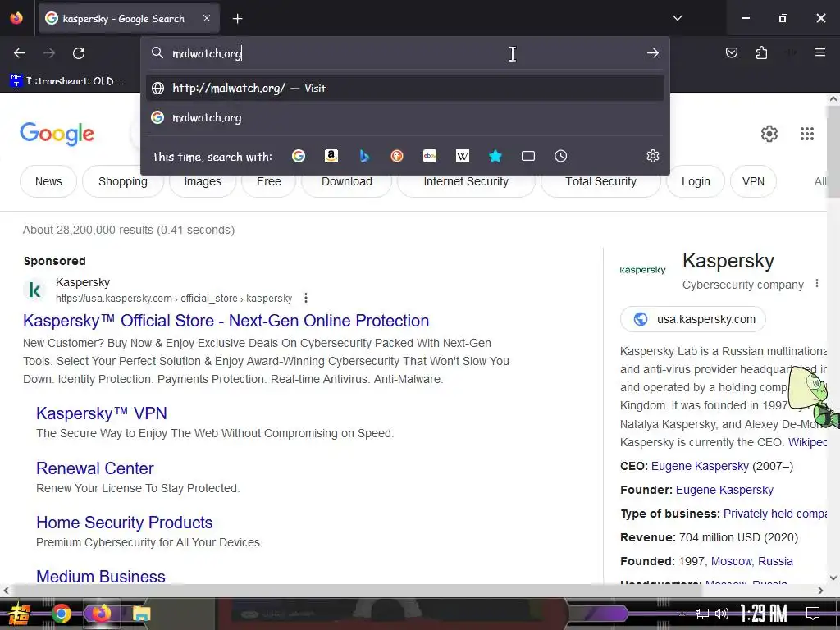Select the Download filter chip
Image resolution: width=840 pixels, height=630 pixels.
coord(347,181)
